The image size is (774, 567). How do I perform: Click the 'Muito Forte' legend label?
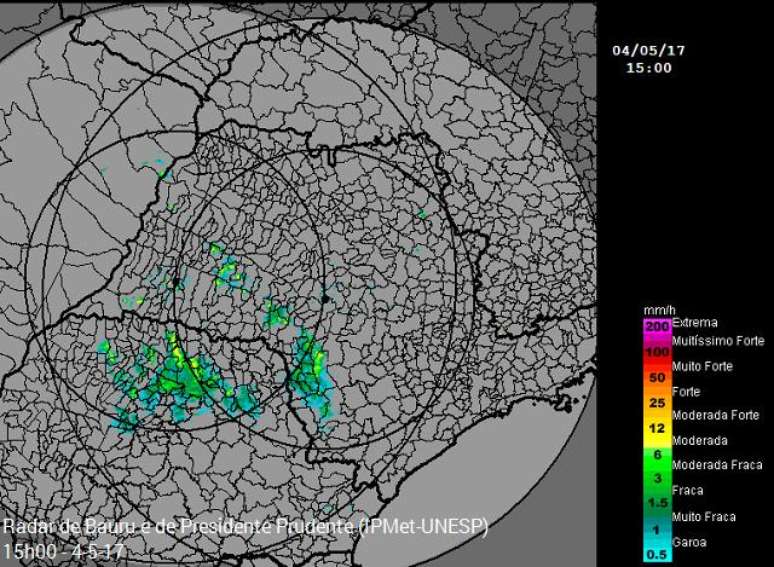point(703,366)
